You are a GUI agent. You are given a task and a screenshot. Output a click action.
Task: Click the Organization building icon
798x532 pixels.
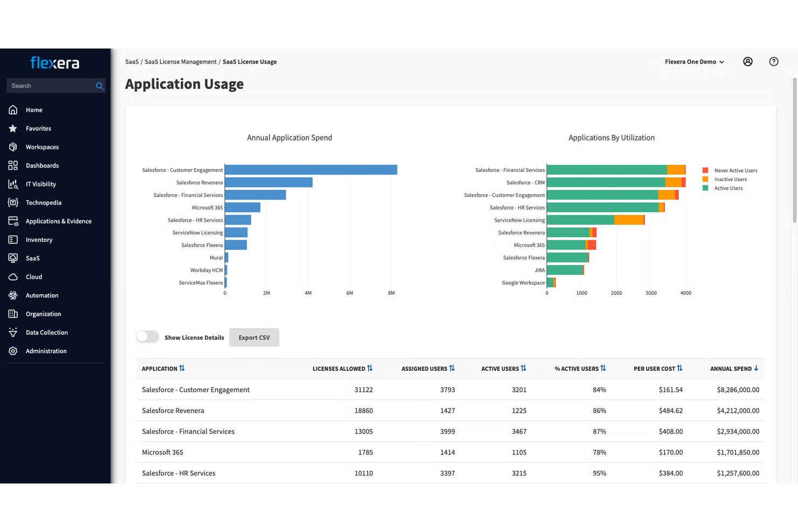(x=13, y=314)
